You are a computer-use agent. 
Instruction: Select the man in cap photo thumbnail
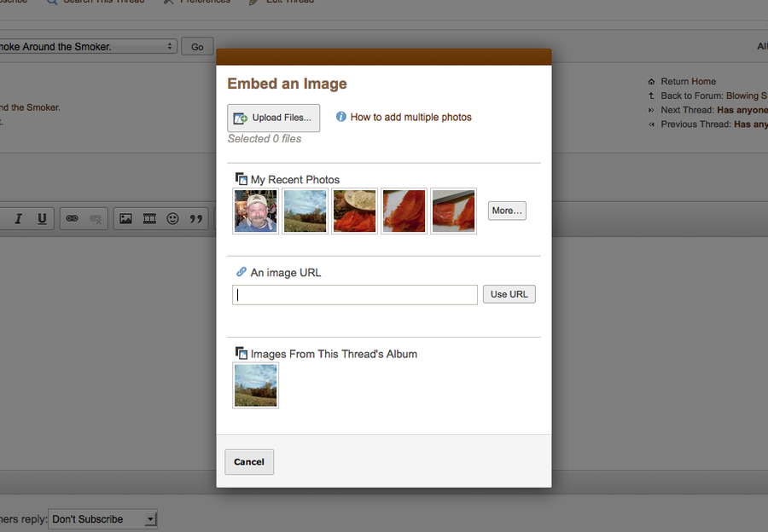(x=256, y=211)
